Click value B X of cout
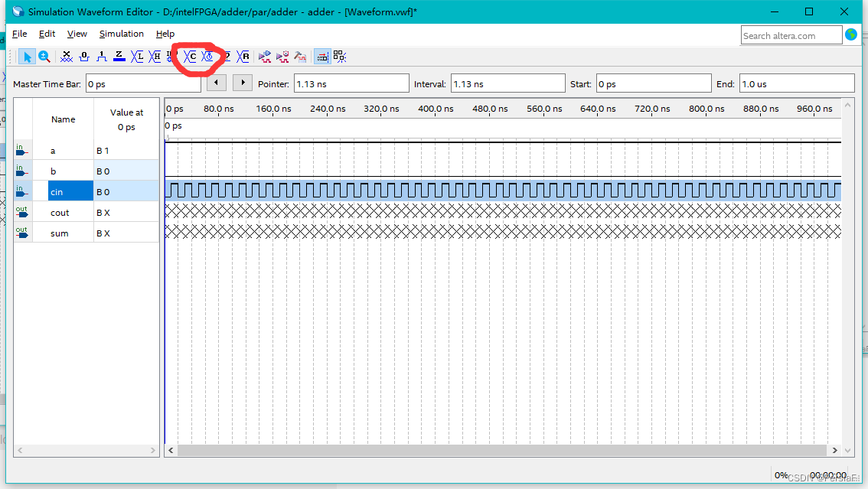868x489 pixels. coord(103,213)
